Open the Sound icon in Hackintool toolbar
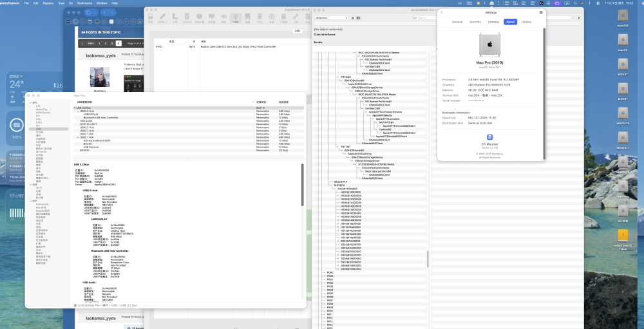Screen dimensions: 644x329 tap(224, 17)
